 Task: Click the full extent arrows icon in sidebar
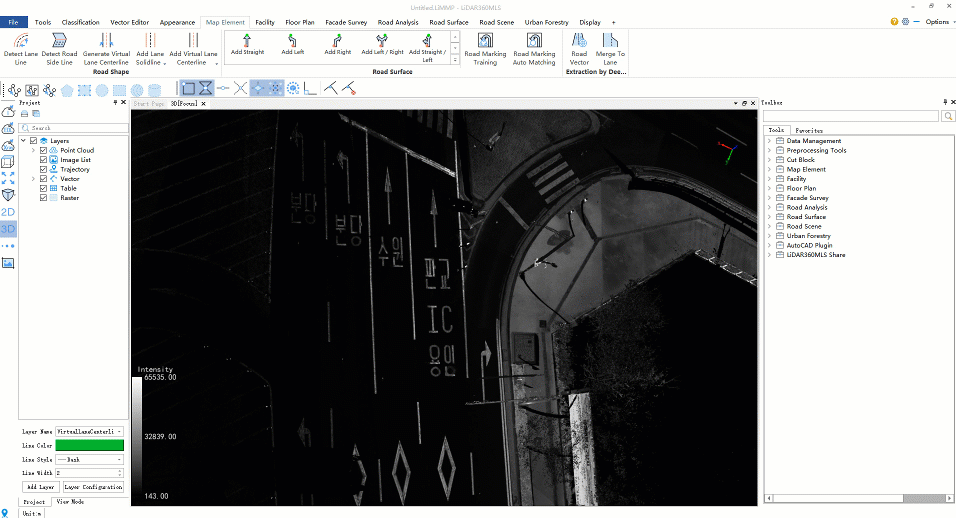(8, 178)
